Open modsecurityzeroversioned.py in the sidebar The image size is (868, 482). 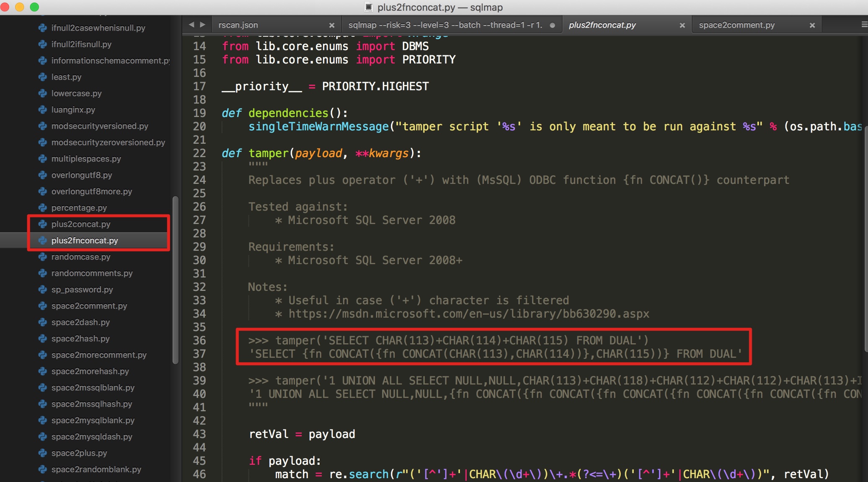pyautogui.click(x=108, y=143)
